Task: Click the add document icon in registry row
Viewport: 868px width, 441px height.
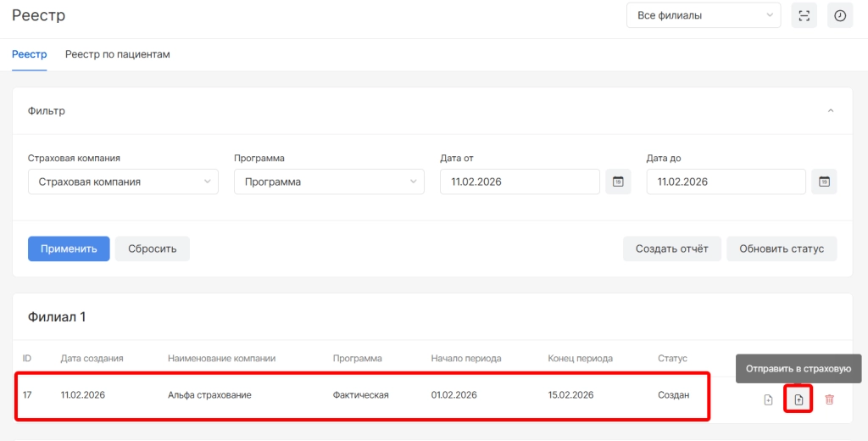Action: (768, 399)
